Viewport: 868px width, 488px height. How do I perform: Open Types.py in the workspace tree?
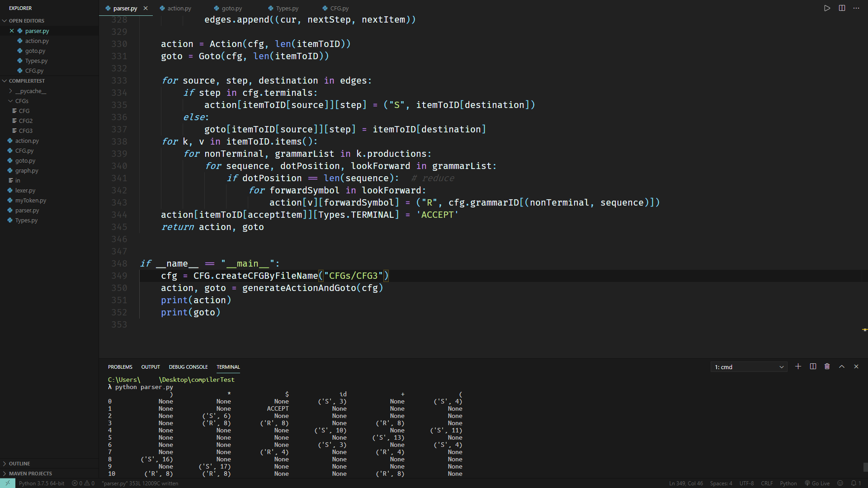click(49, 220)
